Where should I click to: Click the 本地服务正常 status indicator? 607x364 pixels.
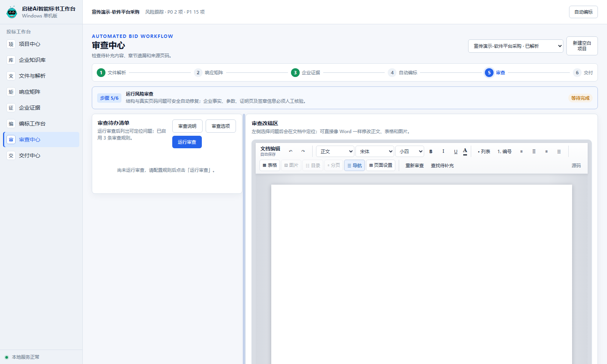point(22,357)
